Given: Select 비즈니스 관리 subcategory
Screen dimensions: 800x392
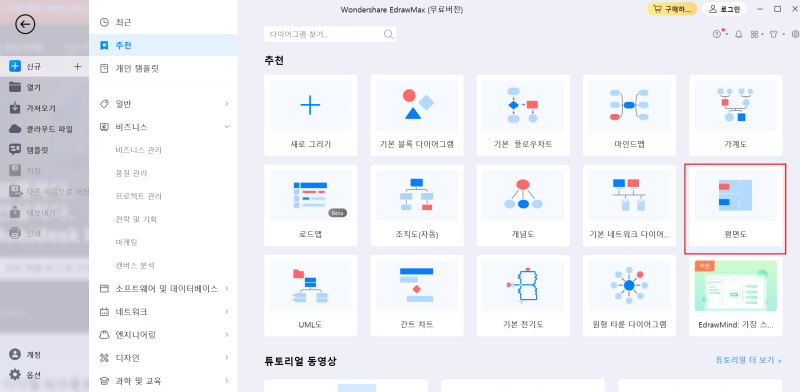Looking at the screenshot, I should click(139, 150).
